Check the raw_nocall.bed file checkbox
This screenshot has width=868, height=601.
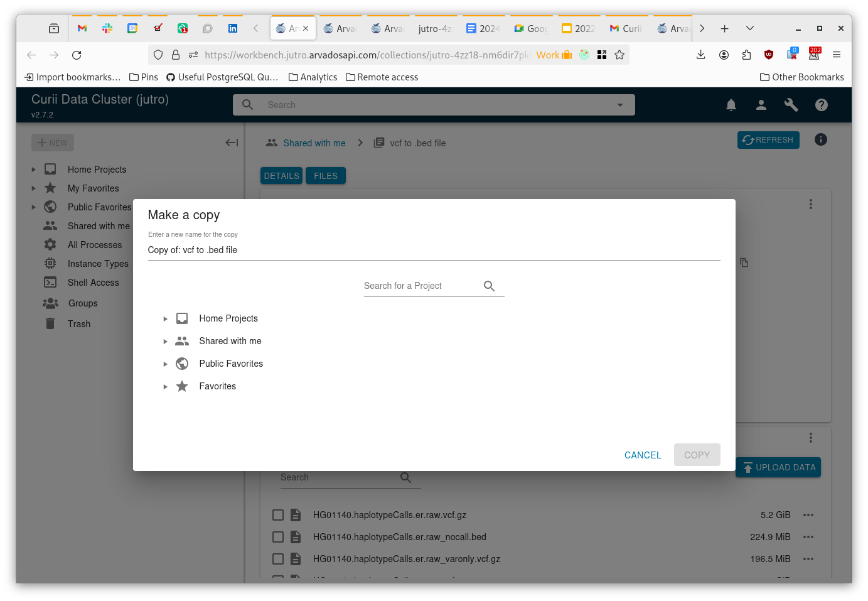[278, 537]
